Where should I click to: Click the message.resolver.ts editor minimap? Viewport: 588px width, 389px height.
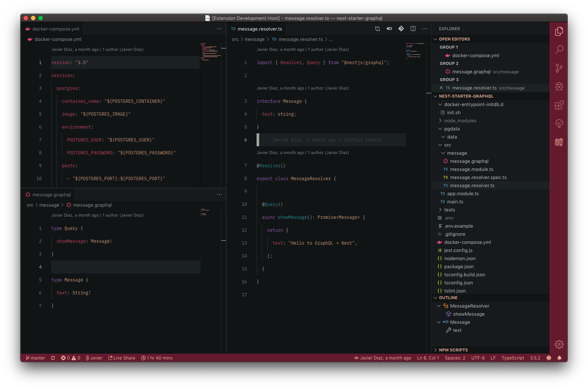[415, 52]
